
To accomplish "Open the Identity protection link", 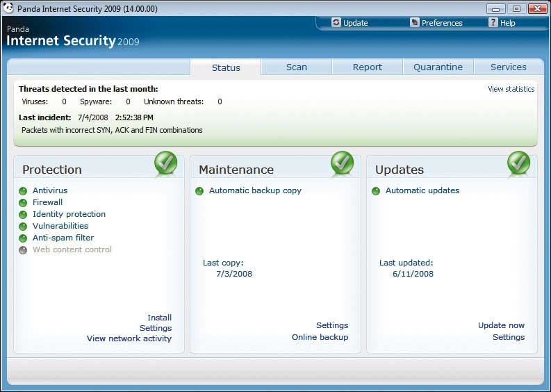I will pyautogui.click(x=69, y=214).
